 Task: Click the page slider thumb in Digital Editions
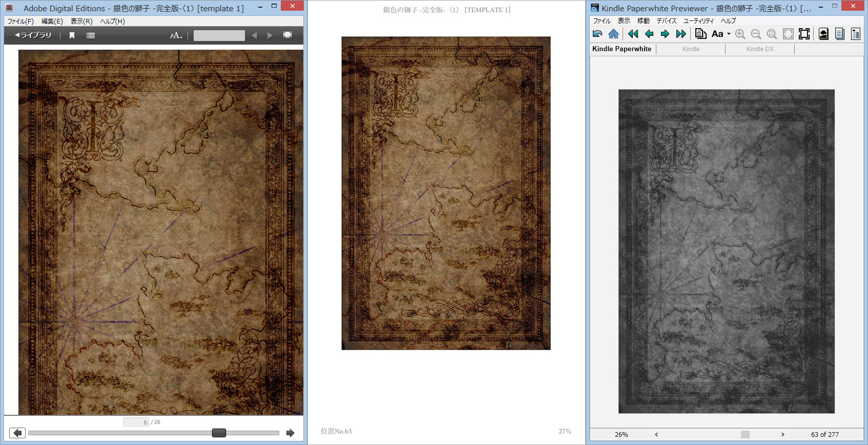(x=219, y=433)
